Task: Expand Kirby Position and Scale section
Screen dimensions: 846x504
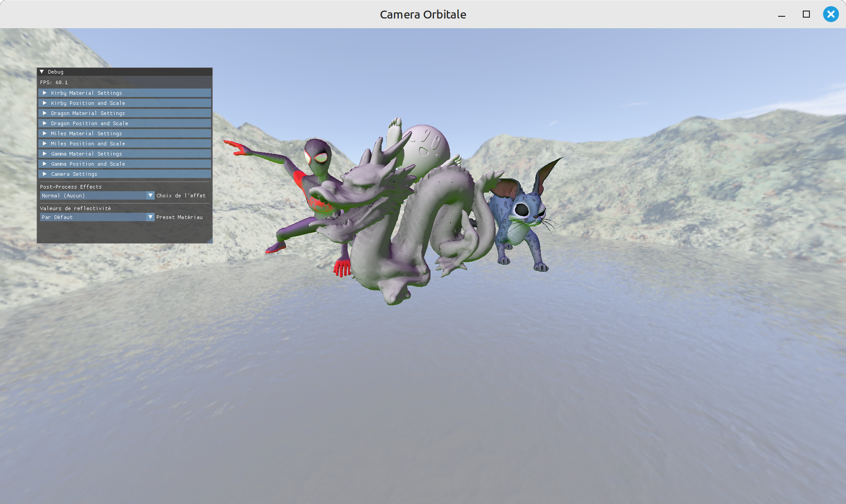Action: tap(125, 103)
